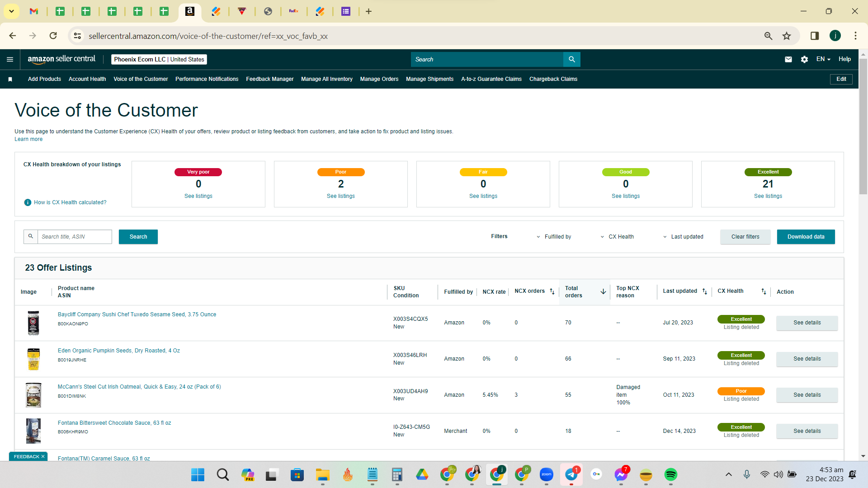The height and width of the screenshot is (488, 868).
Task: Click in the Search title, ASIN field
Action: coord(75,237)
